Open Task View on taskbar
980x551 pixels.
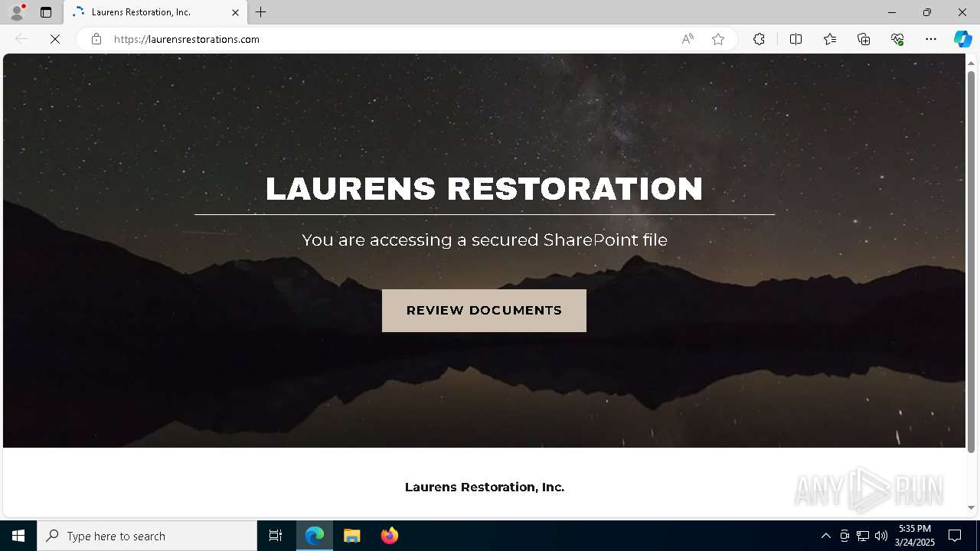click(276, 536)
